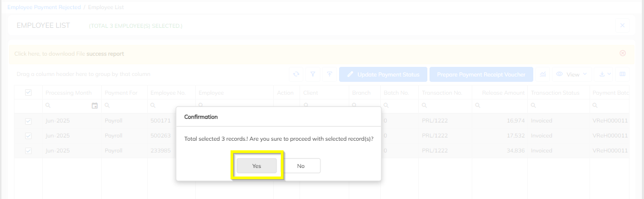Open the Processing Month calendar picker
Screen dimensions: 644x199
point(95,106)
